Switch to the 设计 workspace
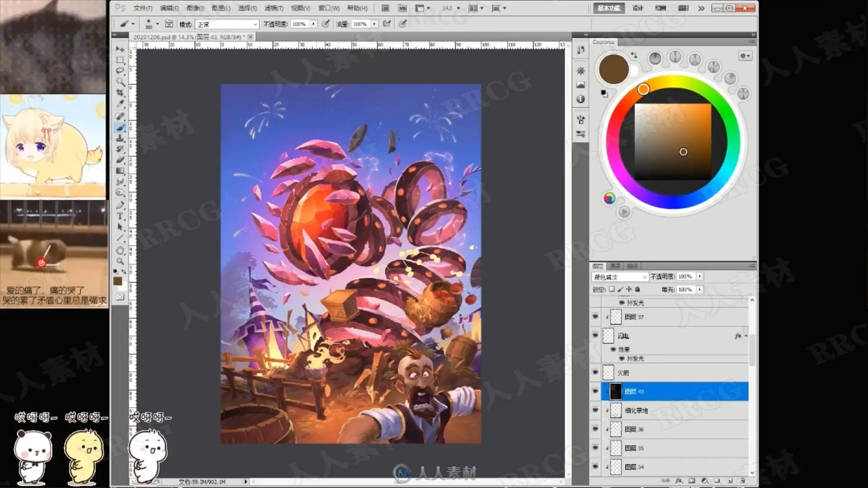Image resolution: width=868 pixels, height=488 pixels. point(637,8)
